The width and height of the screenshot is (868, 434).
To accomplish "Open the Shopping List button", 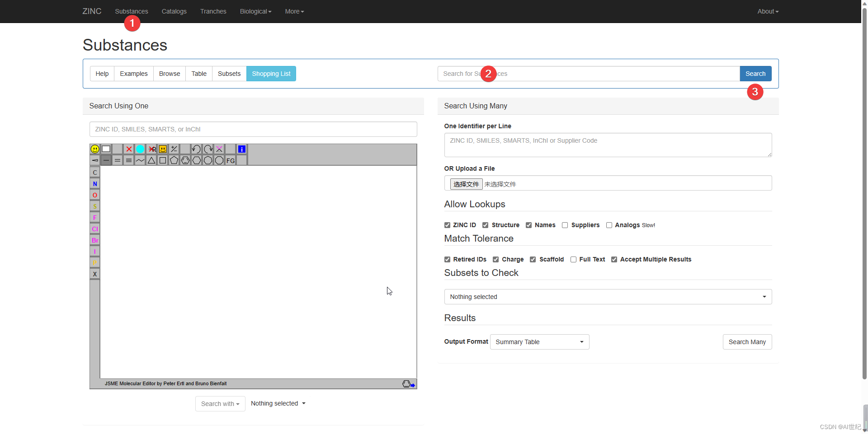I will (x=271, y=74).
